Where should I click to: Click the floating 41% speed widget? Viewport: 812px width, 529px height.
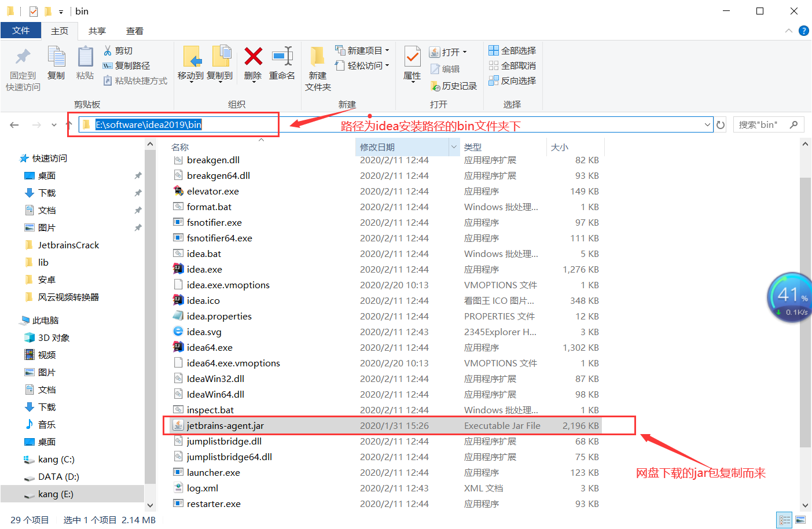[791, 297]
